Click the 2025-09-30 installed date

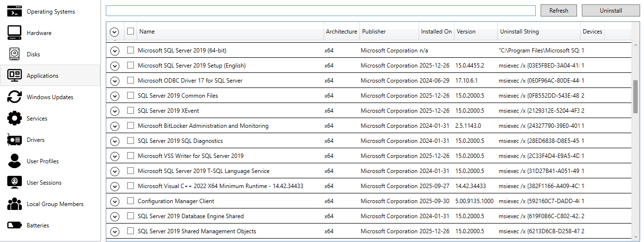tap(434, 201)
